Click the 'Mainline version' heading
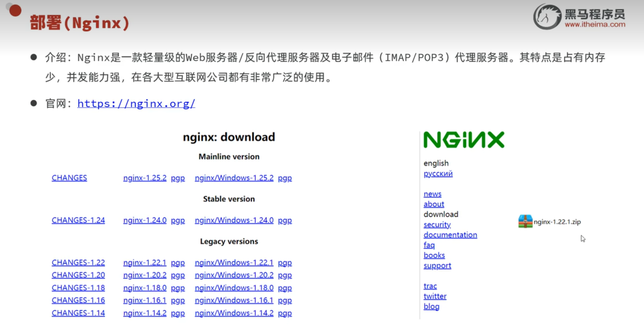The image size is (644, 335). pyautogui.click(x=229, y=156)
